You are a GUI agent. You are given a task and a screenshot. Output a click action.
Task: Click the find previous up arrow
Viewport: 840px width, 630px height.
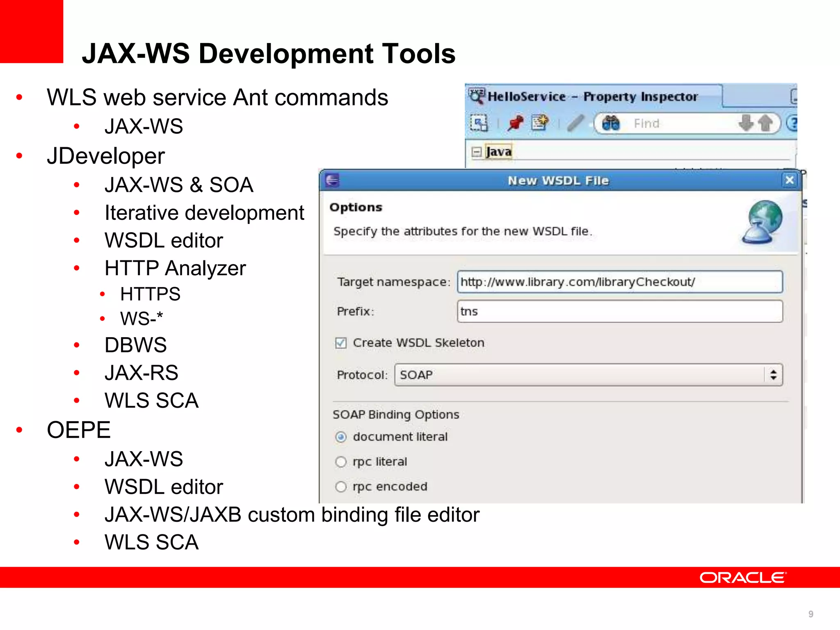(765, 123)
